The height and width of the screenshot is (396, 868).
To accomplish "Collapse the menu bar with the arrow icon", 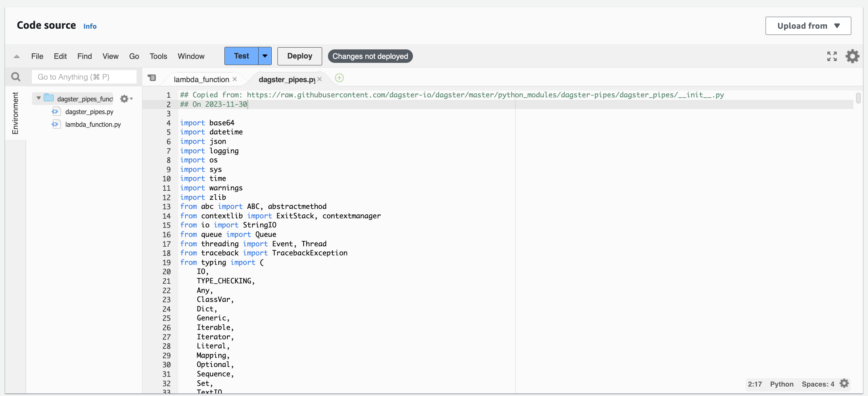I will click(16, 56).
